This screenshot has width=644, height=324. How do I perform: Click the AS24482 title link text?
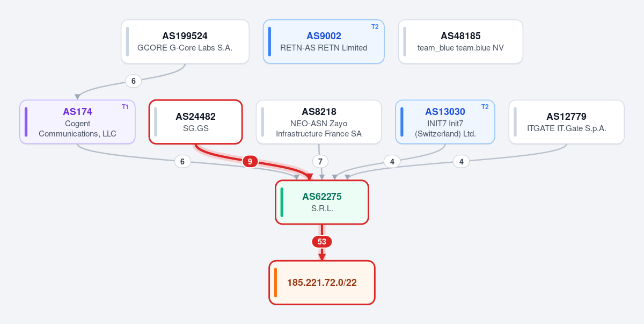(195, 116)
